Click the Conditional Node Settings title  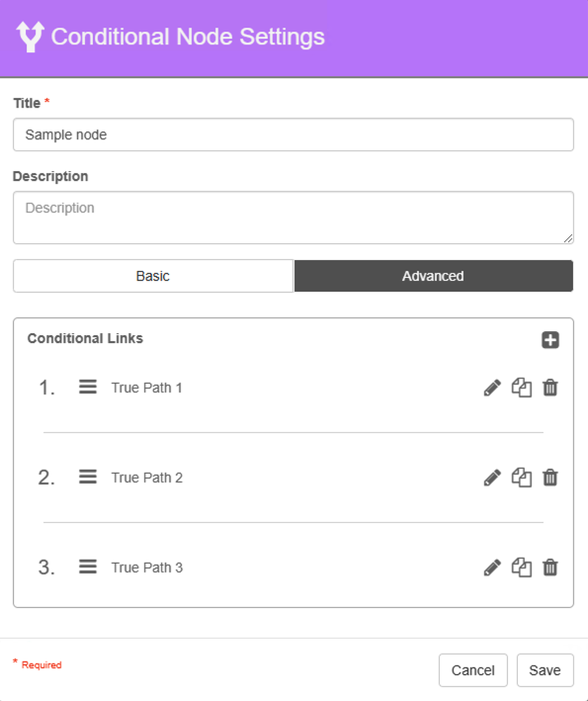tap(188, 37)
